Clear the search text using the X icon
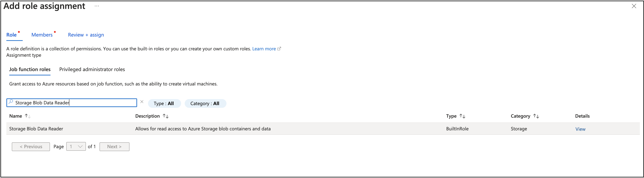The height and width of the screenshot is (178, 644). click(x=142, y=101)
